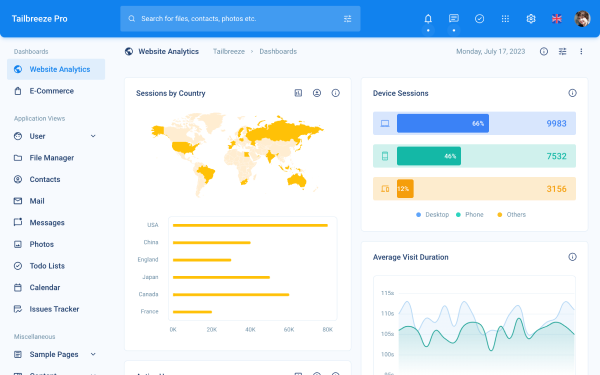Click the Sessions by Country info icon
Image resolution: width=600 pixels, height=375 pixels.
[x=336, y=93]
